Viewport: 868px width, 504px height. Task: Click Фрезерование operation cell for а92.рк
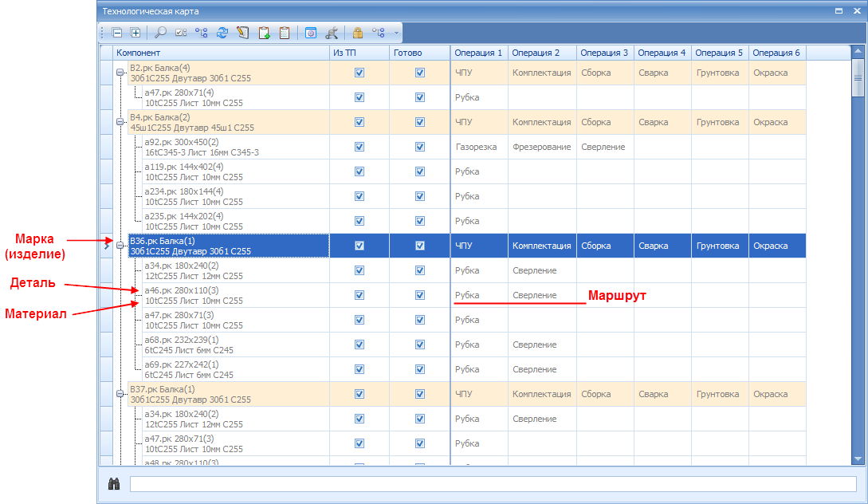542,147
